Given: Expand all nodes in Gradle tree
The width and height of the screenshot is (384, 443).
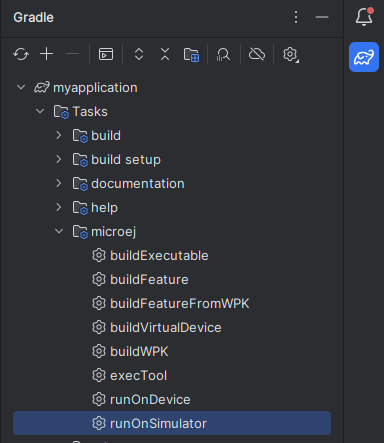Looking at the screenshot, I should (x=139, y=54).
